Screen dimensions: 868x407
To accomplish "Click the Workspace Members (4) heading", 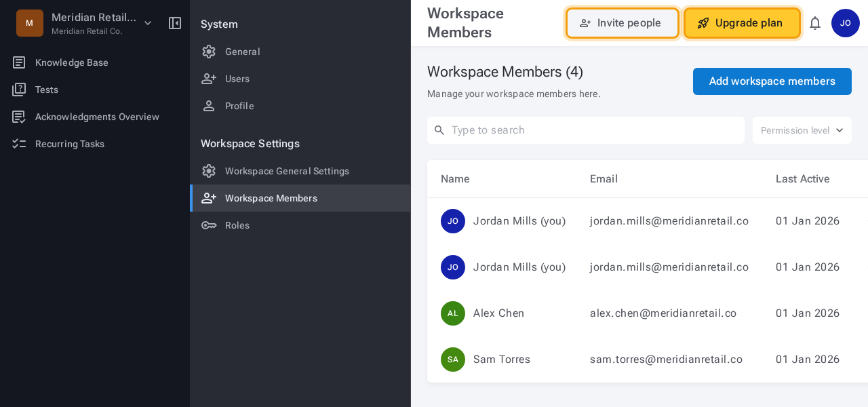I will coord(505,72).
